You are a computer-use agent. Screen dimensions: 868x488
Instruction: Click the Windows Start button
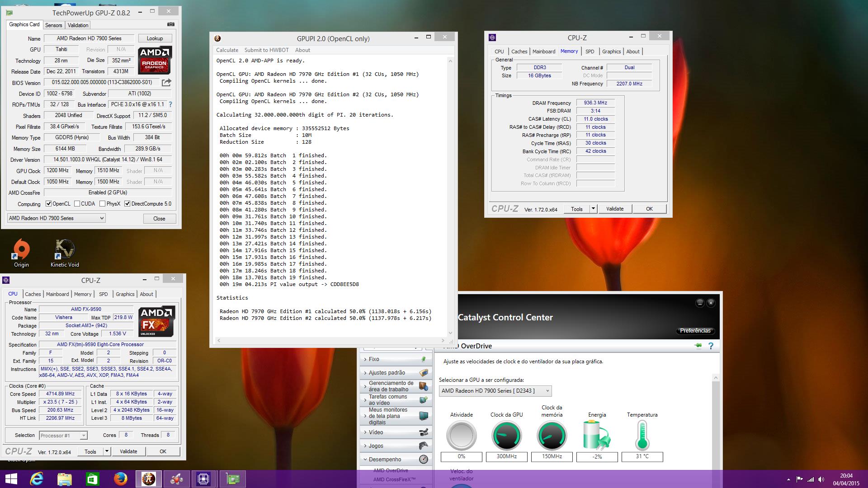tap(11, 479)
